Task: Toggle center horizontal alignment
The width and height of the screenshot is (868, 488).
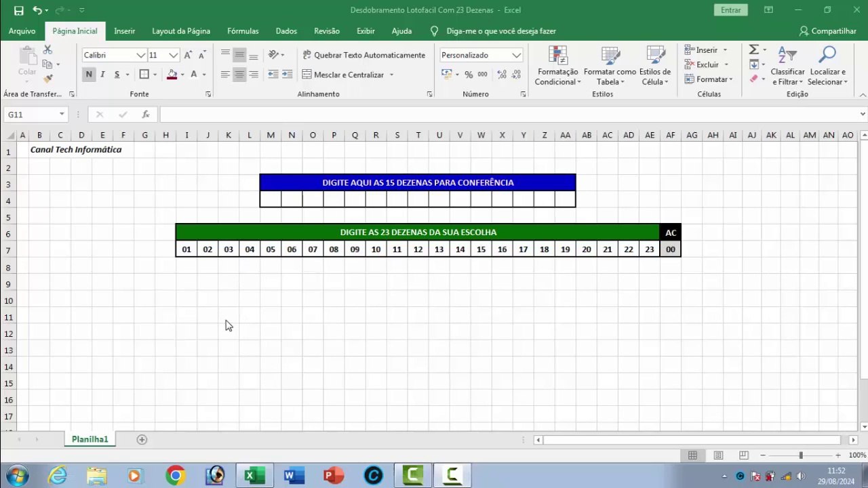Action: [239, 75]
